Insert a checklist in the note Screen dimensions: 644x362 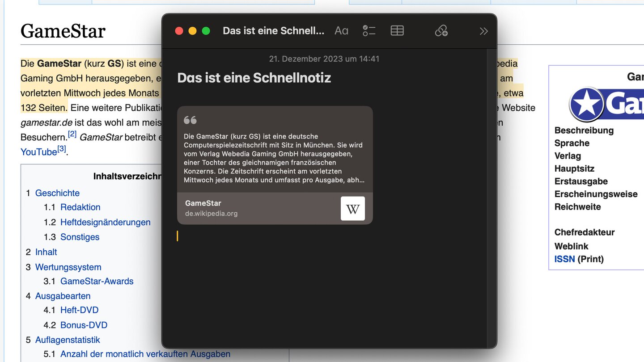pyautogui.click(x=369, y=31)
